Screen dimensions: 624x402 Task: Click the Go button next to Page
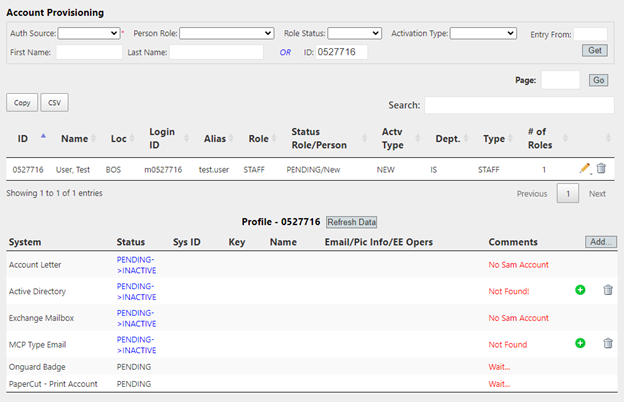coord(598,80)
